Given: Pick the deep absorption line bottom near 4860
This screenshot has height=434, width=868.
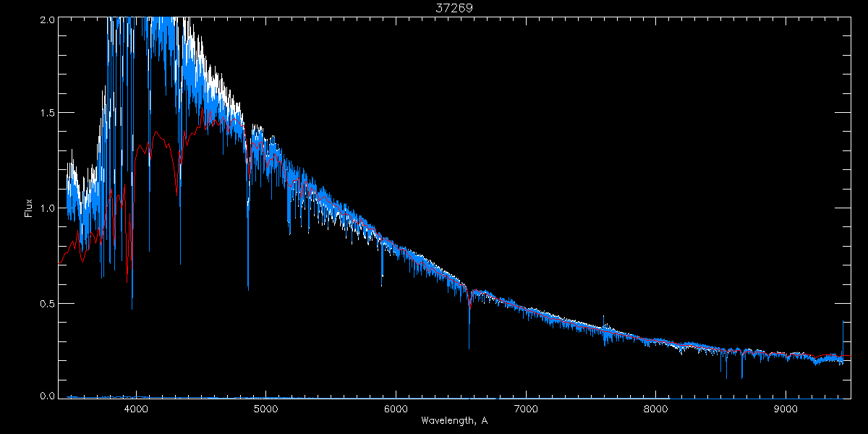Looking at the screenshot, I should coord(248,288).
